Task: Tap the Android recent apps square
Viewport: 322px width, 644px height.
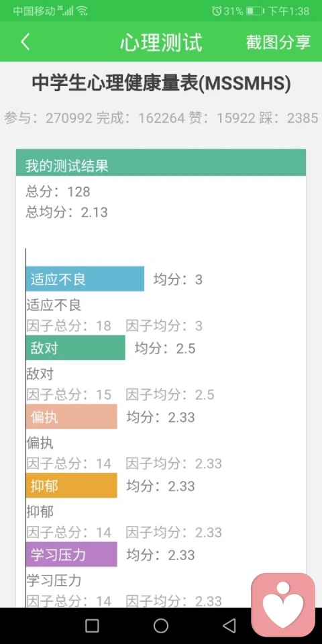Action: [x=92, y=626]
